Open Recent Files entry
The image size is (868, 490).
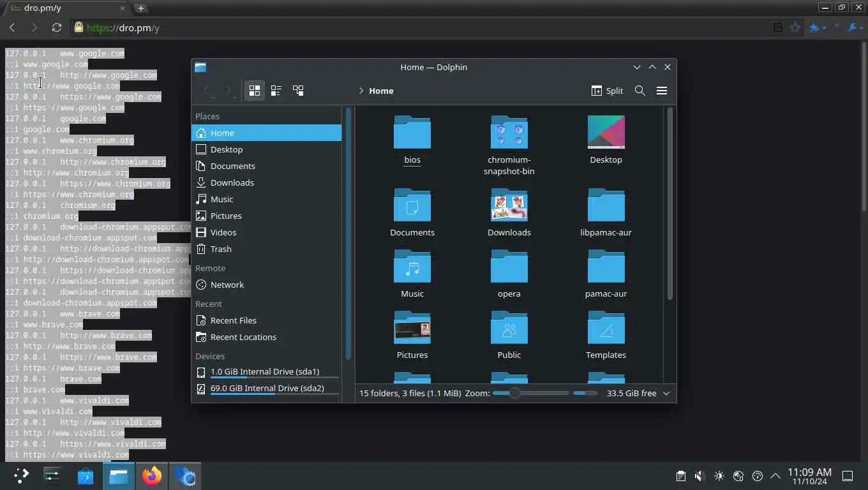pos(267,320)
